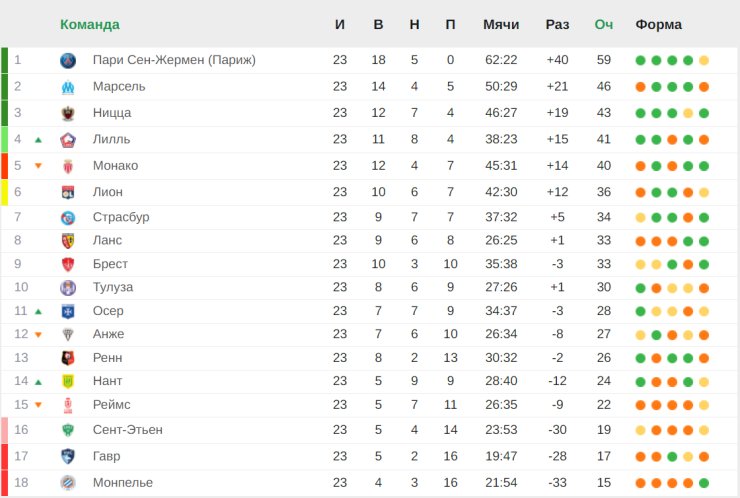Click Monaco's orange down position arrow
The height and width of the screenshot is (498, 740).
[x=38, y=166]
